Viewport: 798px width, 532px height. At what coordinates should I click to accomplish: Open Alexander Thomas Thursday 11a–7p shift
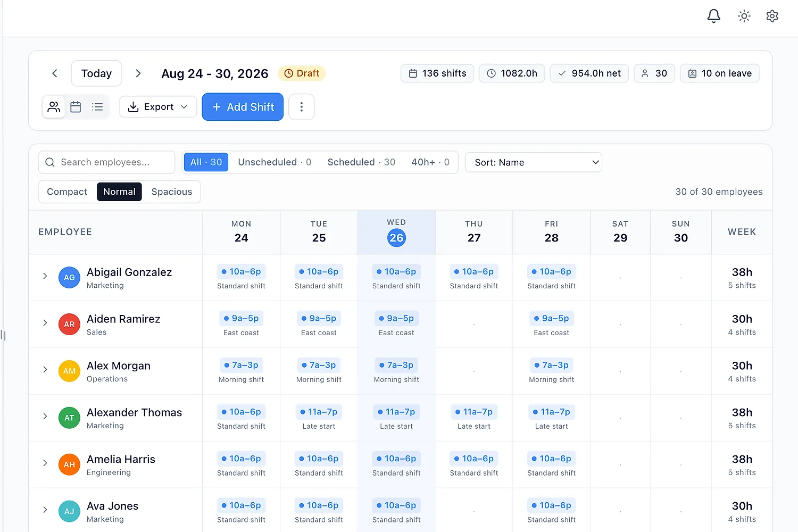(474, 412)
